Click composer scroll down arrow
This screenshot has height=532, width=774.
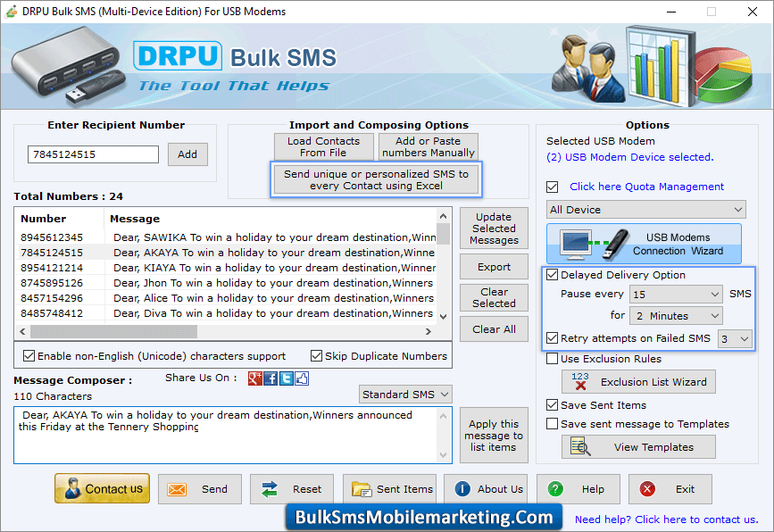pyautogui.click(x=444, y=455)
